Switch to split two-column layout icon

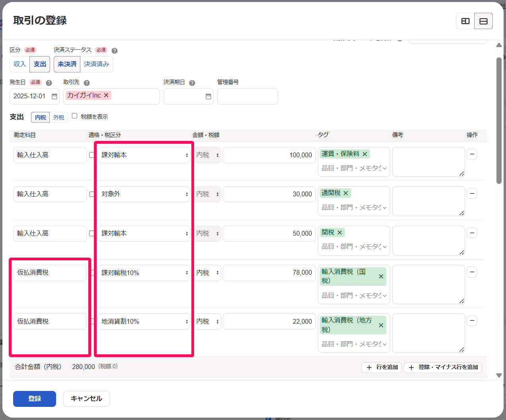pos(465,21)
